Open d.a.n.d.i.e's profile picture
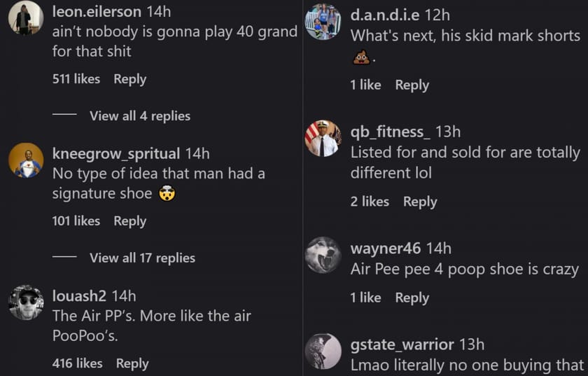This screenshot has width=588, height=376. click(323, 22)
